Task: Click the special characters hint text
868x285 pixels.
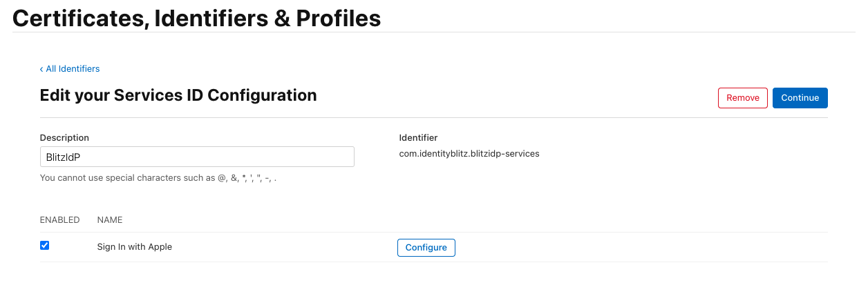Action: click(163, 178)
